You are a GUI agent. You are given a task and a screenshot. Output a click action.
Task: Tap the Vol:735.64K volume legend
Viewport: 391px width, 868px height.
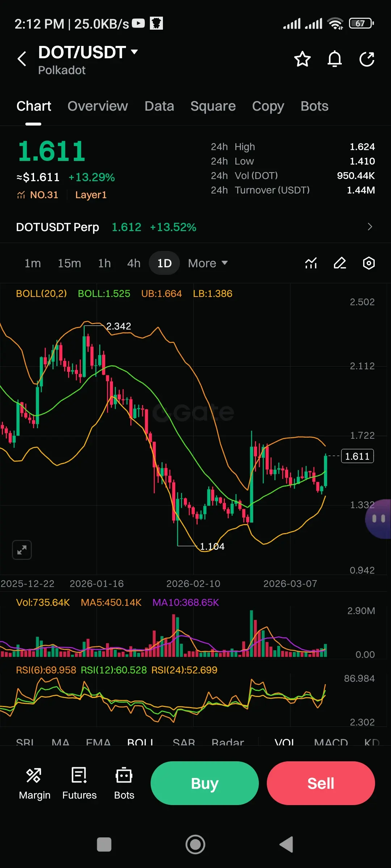(x=43, y=602)
